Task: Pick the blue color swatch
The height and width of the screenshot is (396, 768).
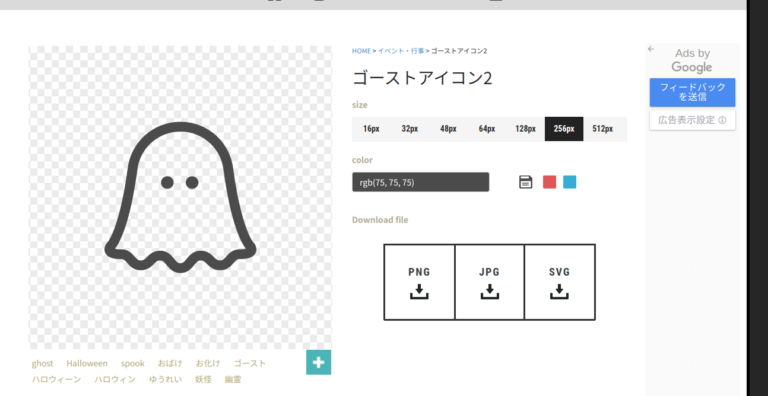Action: click(569, 182)
